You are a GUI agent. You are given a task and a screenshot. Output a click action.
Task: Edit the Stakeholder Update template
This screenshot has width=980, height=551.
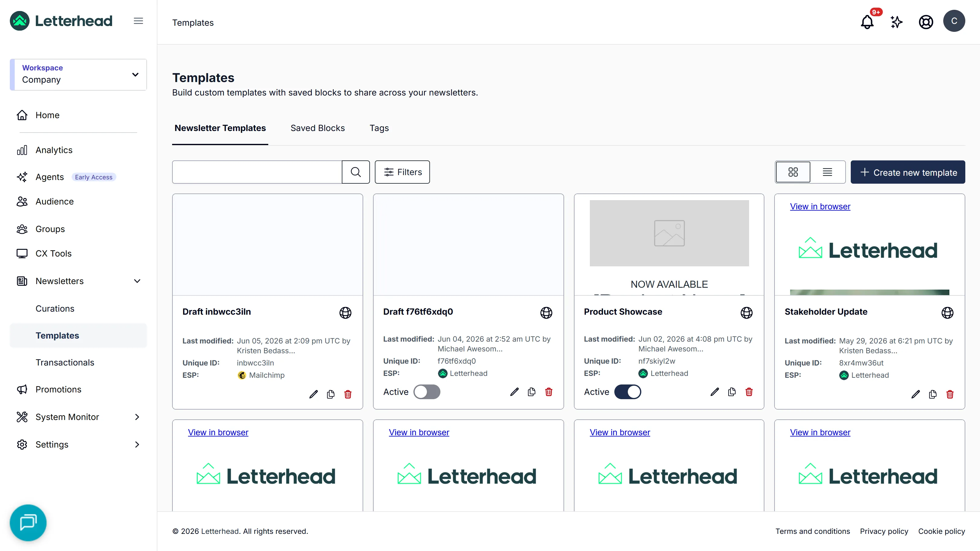point(916,394)
